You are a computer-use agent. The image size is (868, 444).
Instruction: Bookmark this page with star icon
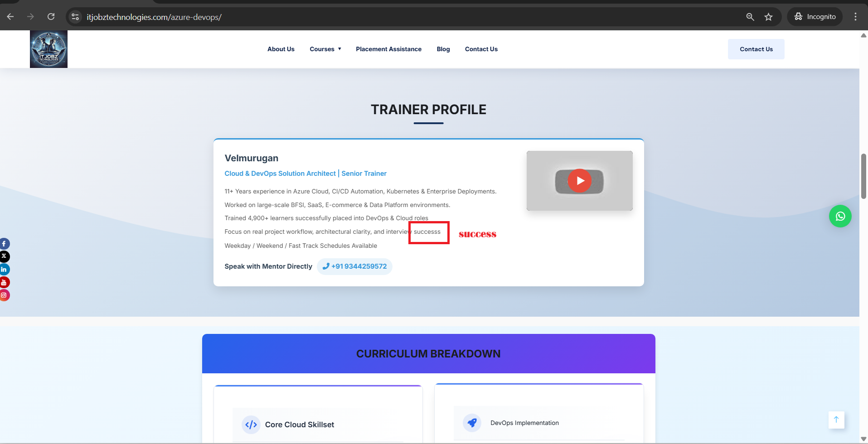click(x=768, y=17)
